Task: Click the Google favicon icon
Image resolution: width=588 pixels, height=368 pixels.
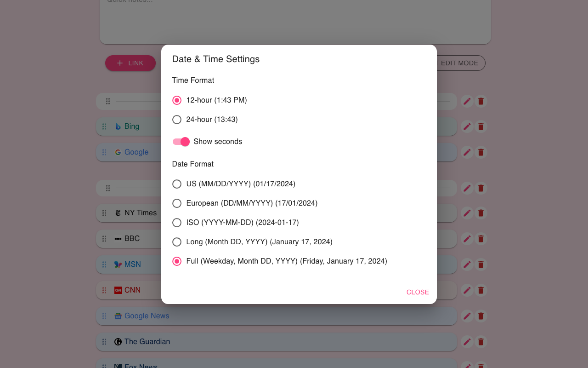Action: 118,152
